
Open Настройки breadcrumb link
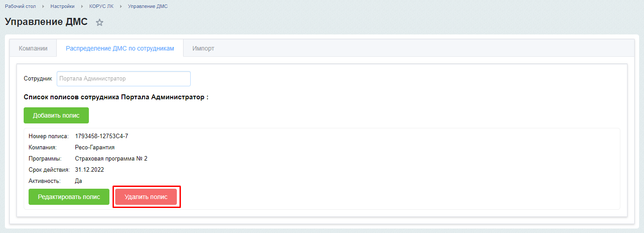tap(62, 7)
